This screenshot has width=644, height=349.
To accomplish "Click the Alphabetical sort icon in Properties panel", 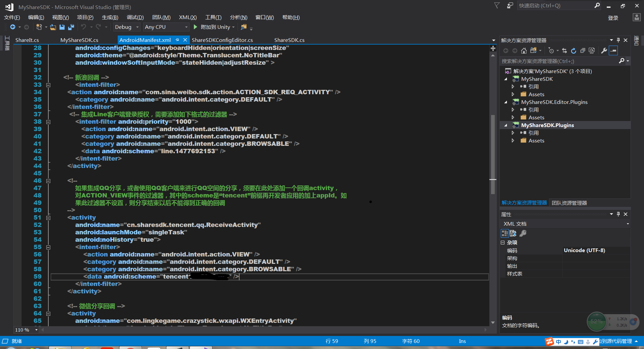I will pos(513,233).
